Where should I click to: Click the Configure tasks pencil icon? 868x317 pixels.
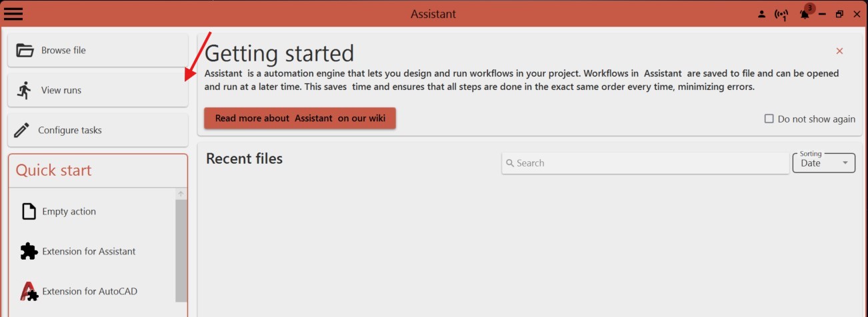click(x=22, y=130)
